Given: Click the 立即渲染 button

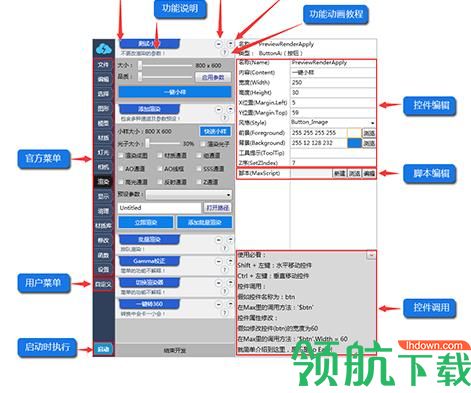Looking at the screenshot, I should tap(146, 222).
